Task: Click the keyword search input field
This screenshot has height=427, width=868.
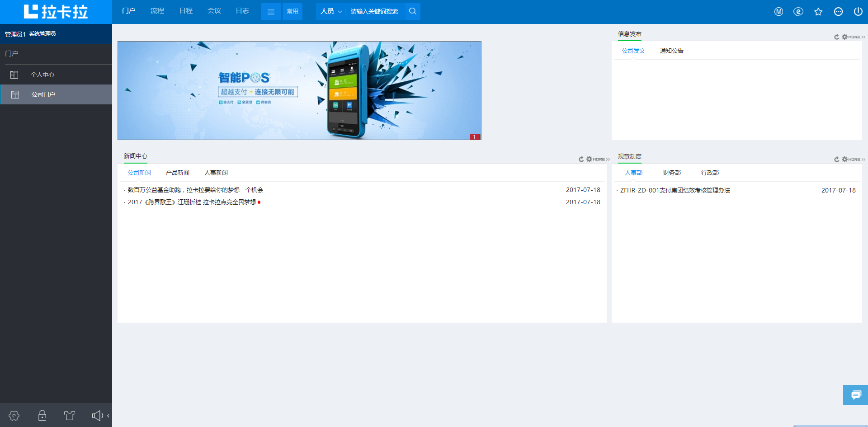Action: [x=375, y=11]
